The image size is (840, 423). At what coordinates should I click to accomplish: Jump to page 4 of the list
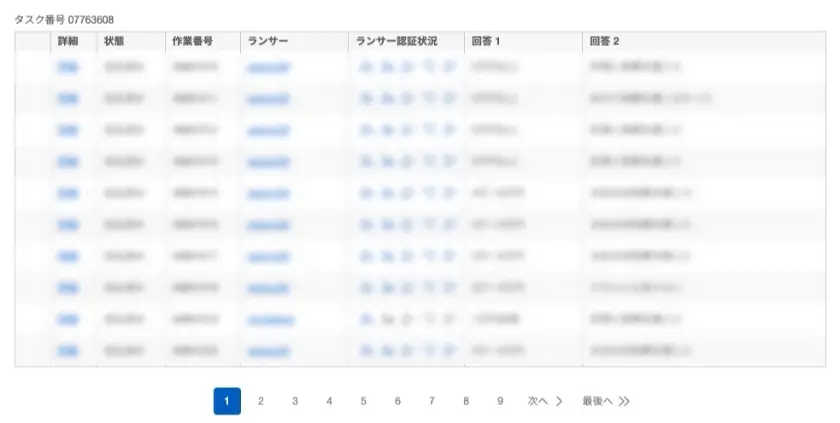pyautogui.click(x=329, y=401)
